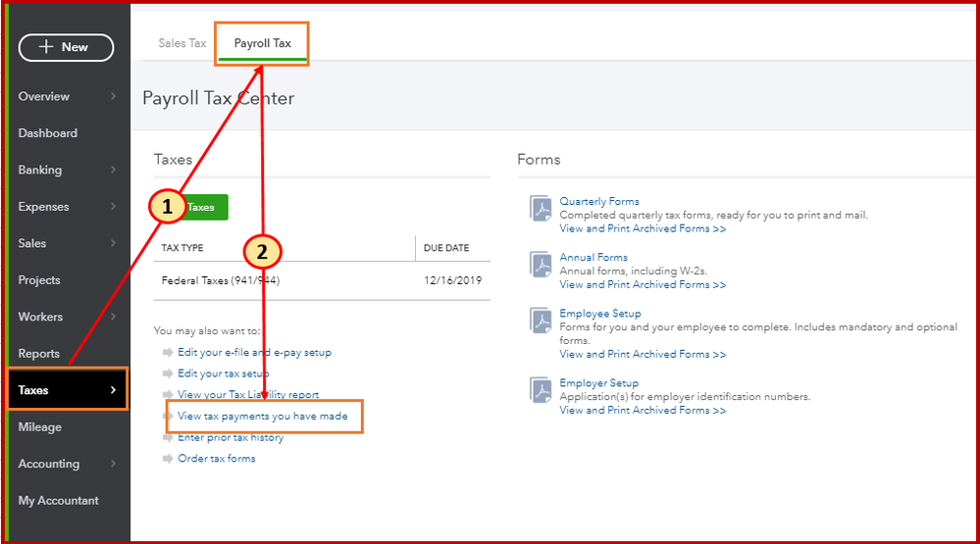Viewport: 980px width, 544px height.
Task: Open Dashboard in the sidebar
Action: tap(47, 133)
